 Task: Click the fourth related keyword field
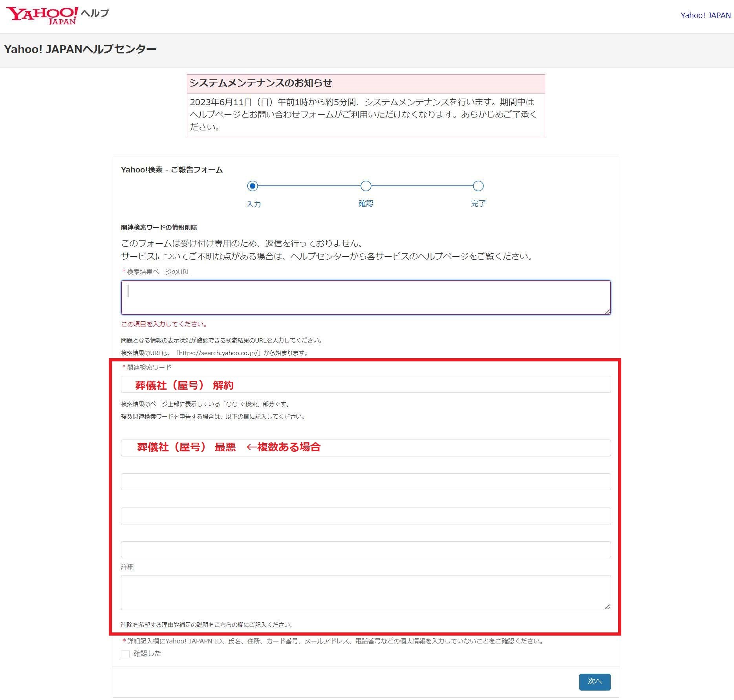[365, 516]
